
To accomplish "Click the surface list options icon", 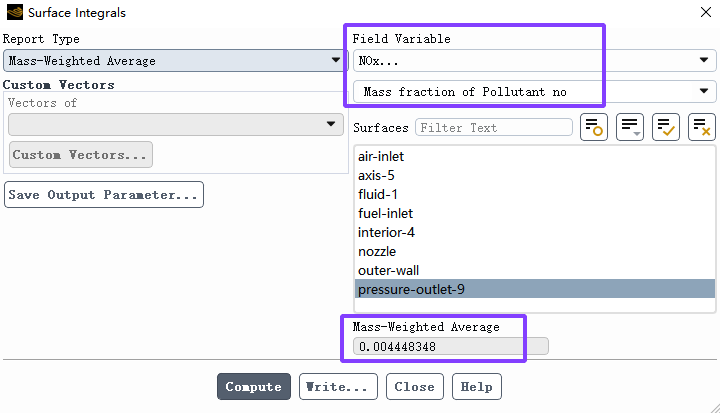I will coord(630,127).
